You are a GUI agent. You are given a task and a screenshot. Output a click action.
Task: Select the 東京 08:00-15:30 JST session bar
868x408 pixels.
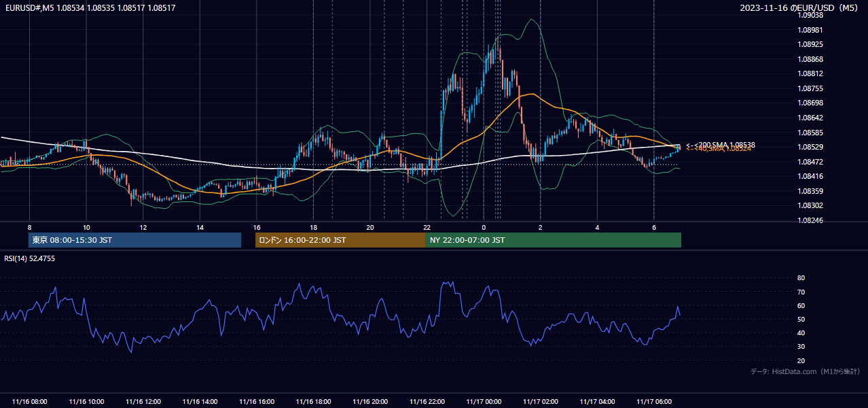pyautogui.click(x=134, y=240)
